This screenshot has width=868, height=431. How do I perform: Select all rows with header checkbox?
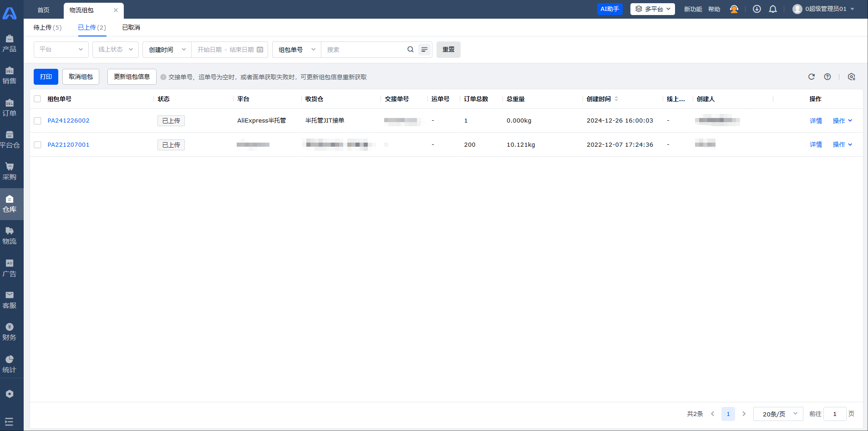pyautogui.click(x=37, y=99)
